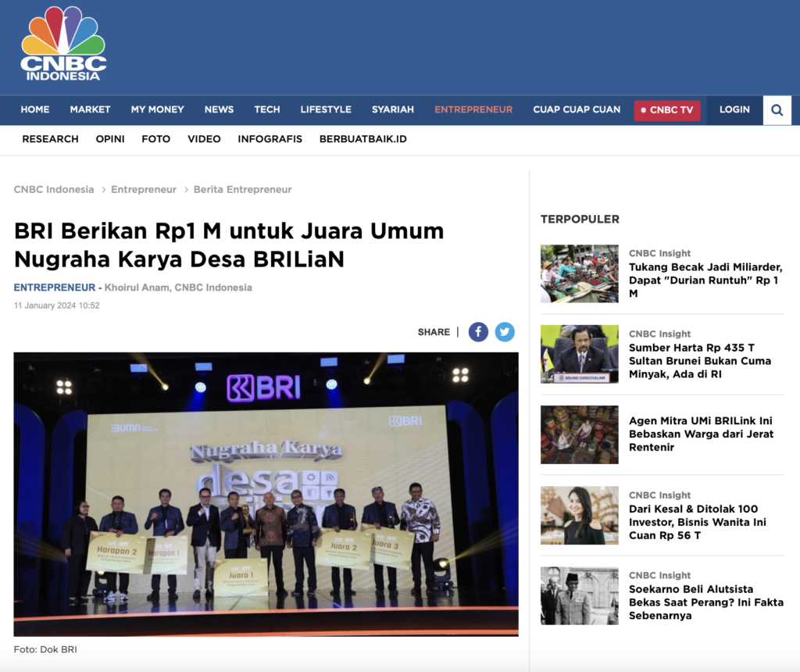Click CNBC Indonesia breadcrumb link
This screenshot has width=800, height=672.
tap(54, 190)
